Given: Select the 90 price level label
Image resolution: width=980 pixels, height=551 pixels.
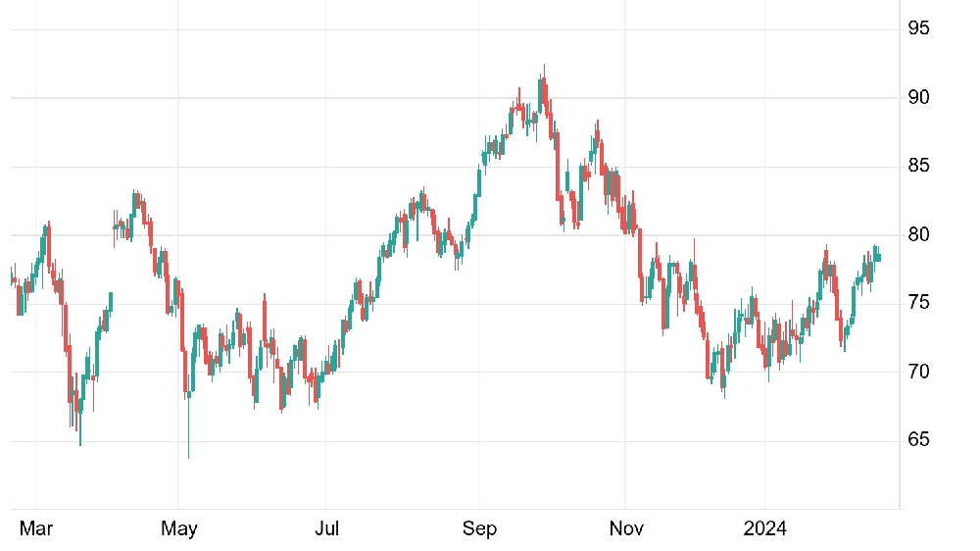Looking at the screenshot, I should [919, 98].
